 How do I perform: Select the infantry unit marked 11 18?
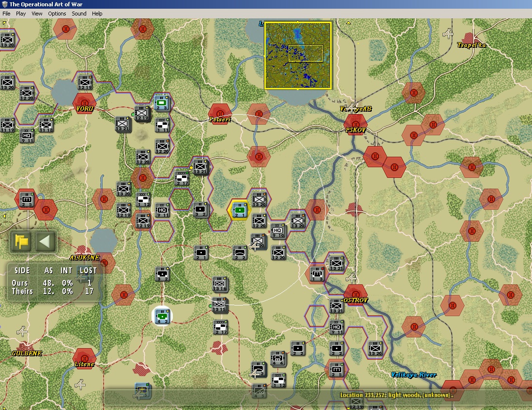[x=46, y=125]
